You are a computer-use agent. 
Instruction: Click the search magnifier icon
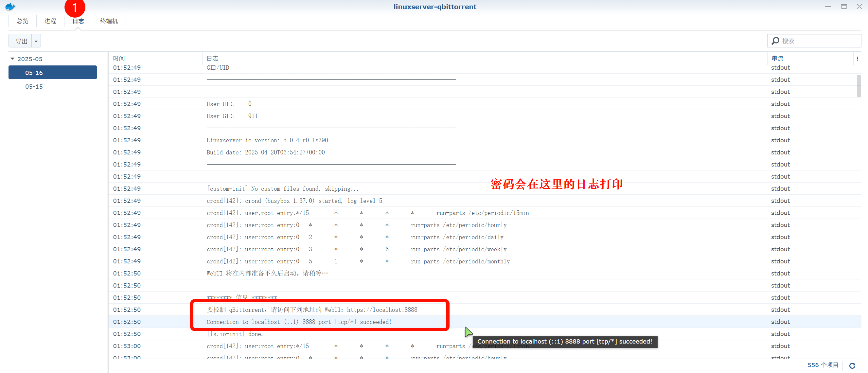775,41
